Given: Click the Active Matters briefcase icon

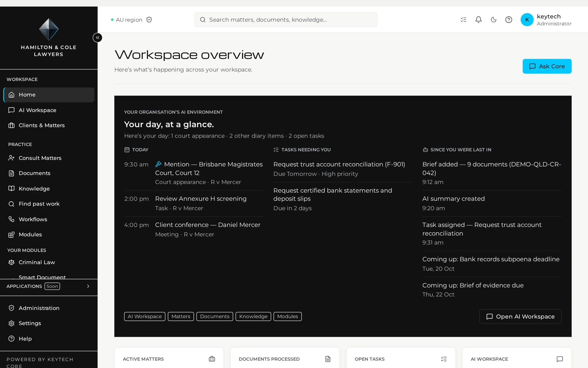Looking at the screenshot, I should point(212,359).
